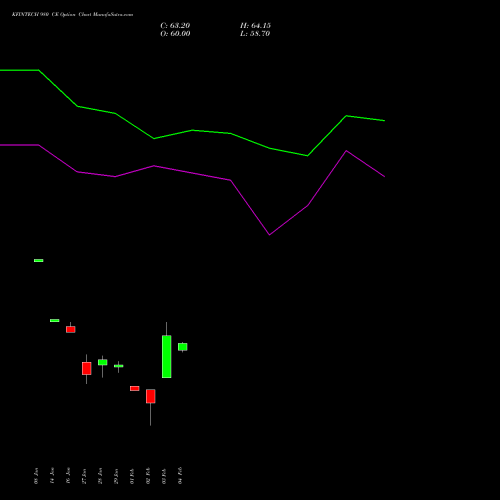Select the red 02 Feb candle with long lower wick
This screenshot has height=500, width=500.
tap(151, 396)
